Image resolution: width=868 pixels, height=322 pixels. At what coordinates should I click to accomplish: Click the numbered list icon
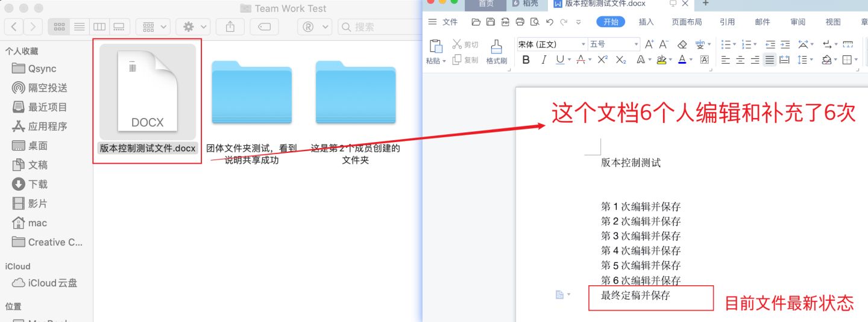click(x=746, y=45)
